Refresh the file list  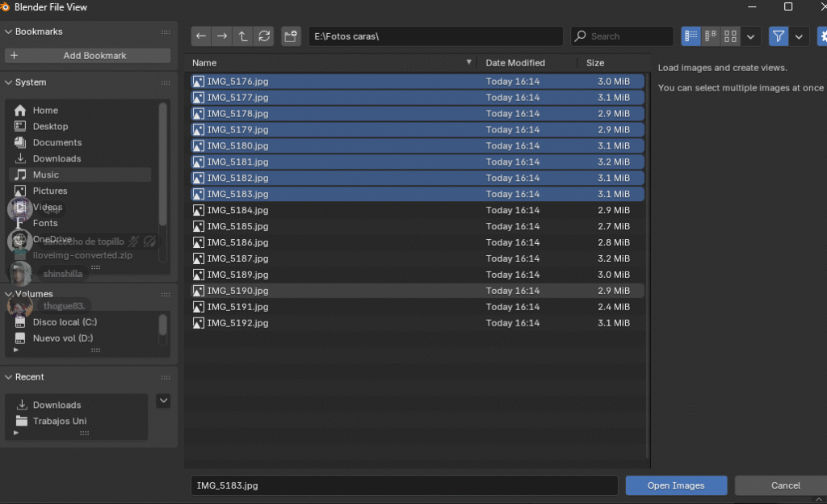[264, 36]
